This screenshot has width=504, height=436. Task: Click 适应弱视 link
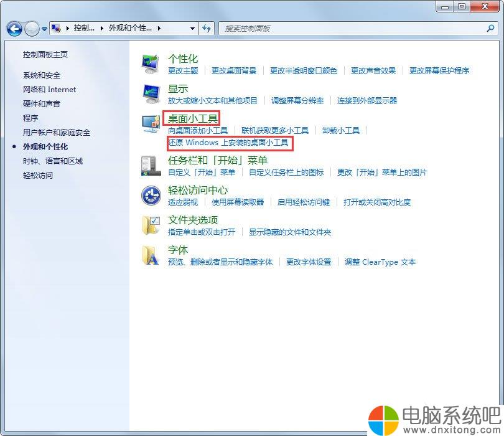point(183,202)
